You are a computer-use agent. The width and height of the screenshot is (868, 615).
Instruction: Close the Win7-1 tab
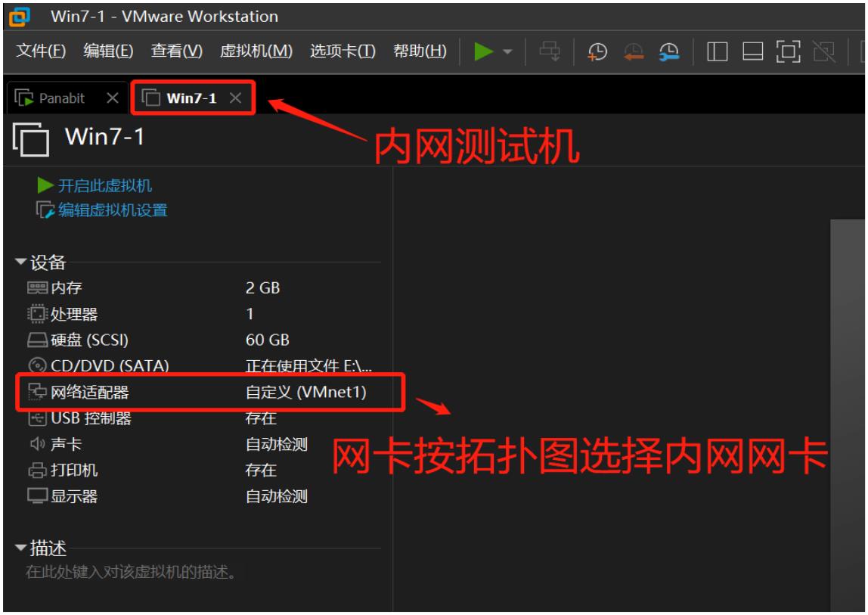click(235, 98)
